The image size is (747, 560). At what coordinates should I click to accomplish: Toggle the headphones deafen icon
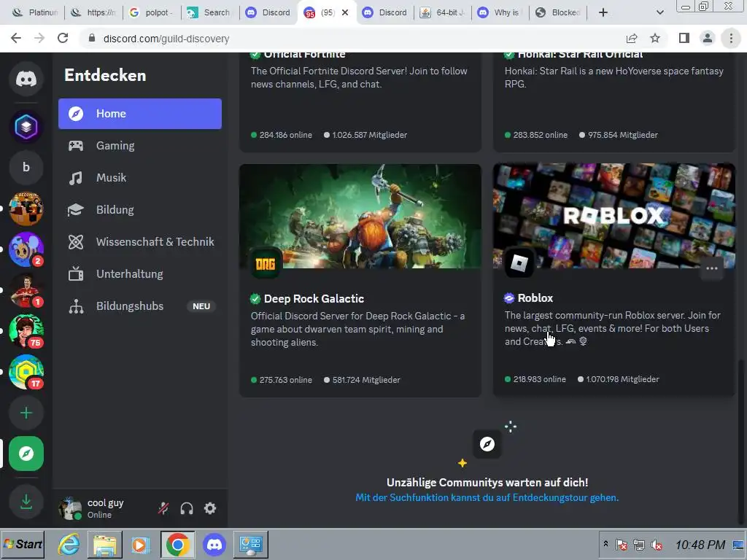tap(187, 508)
